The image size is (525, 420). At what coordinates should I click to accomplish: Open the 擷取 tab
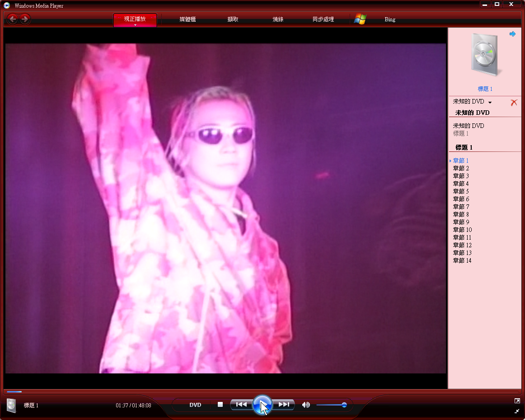click(233, 19)
